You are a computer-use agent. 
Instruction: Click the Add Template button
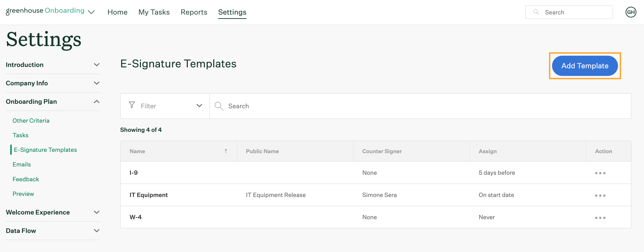pos(585,66)
